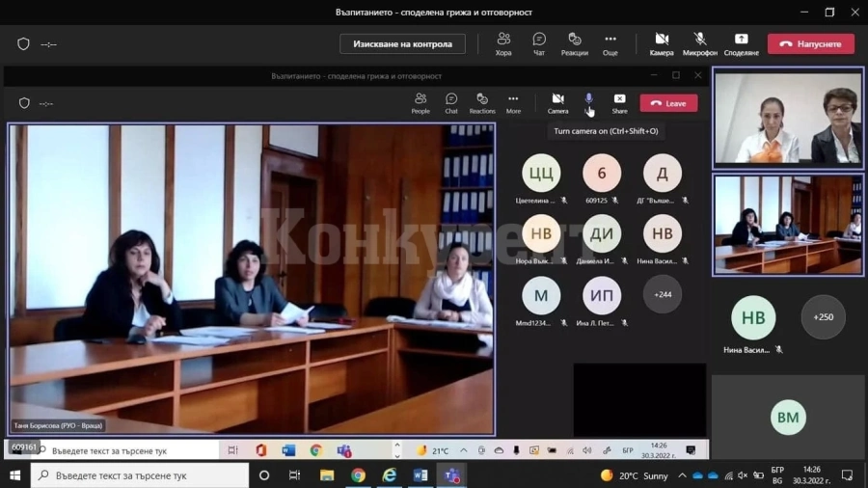Open More menu in the shared screen window

click(x=513, y=103)
